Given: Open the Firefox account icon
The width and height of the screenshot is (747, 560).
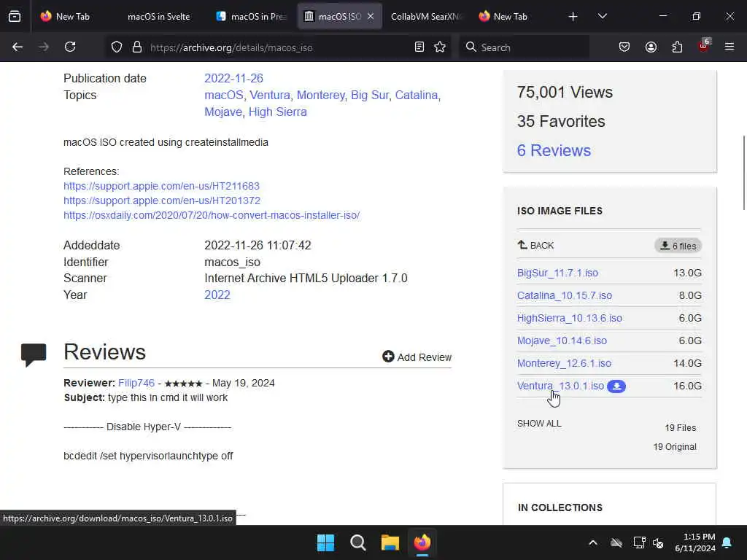Looking at the screenshot, I should pyautogui.click(x=651, y=47).
